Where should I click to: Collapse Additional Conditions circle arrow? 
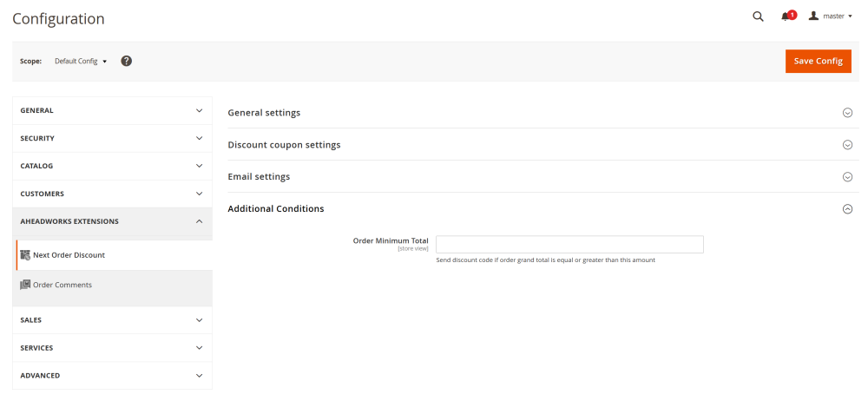[847, 209]
